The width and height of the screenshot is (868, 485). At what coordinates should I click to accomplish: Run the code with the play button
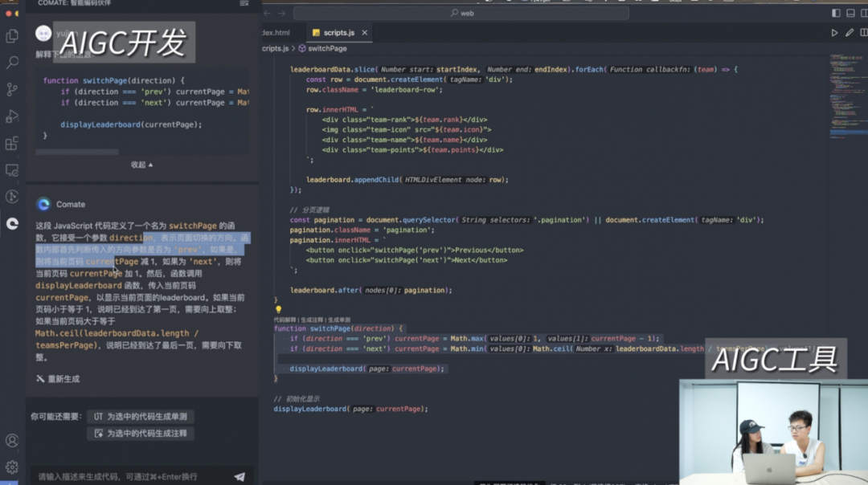(834, 33)
